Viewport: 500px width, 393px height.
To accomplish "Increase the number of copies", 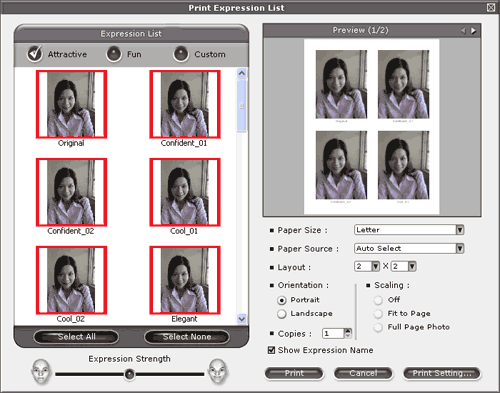I will pyautogui.click(x=348, y=331).
